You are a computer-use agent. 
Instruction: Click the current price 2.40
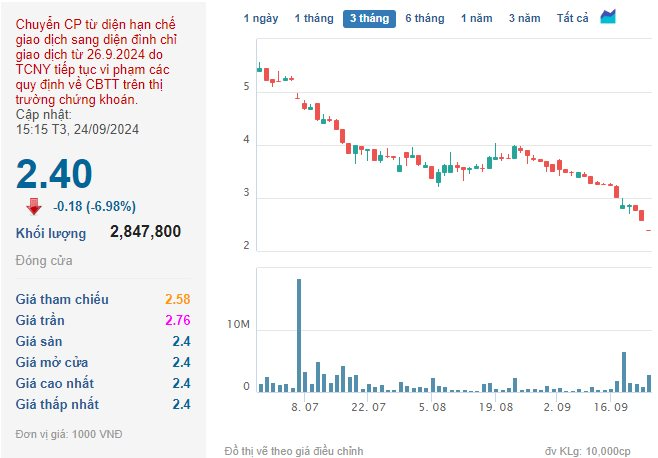54,174
